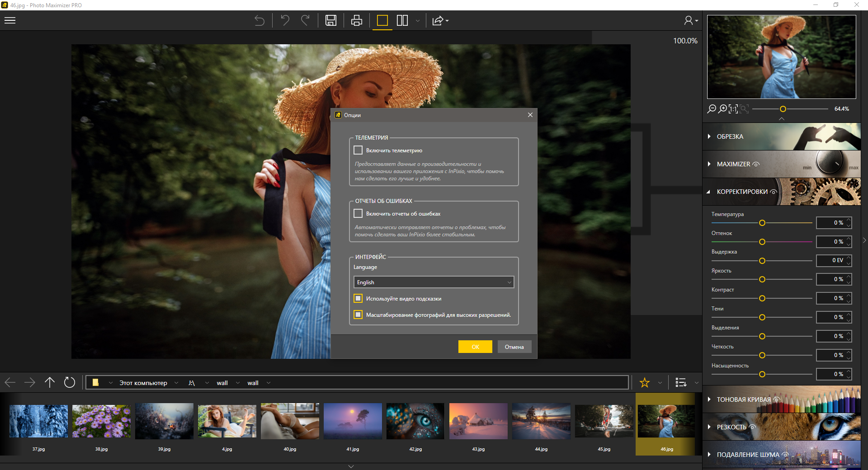Open the Language dropdown showing English

[x=434, y=282]
